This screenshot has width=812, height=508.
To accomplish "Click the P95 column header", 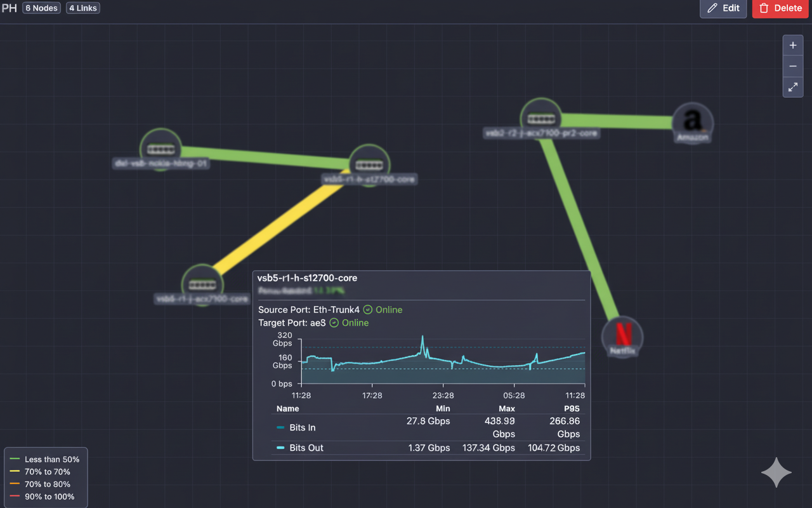I will tap(572, 408).
